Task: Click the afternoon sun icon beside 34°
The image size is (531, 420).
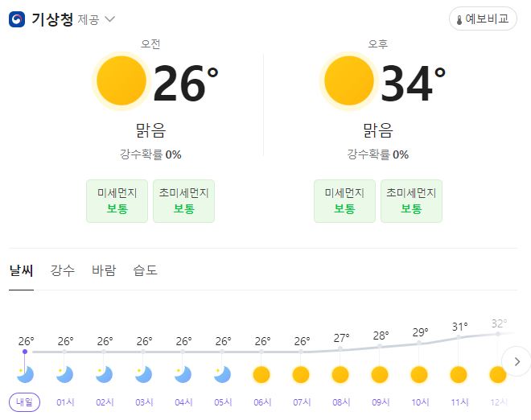Action: pyautogui.click(x=349, y=81)
